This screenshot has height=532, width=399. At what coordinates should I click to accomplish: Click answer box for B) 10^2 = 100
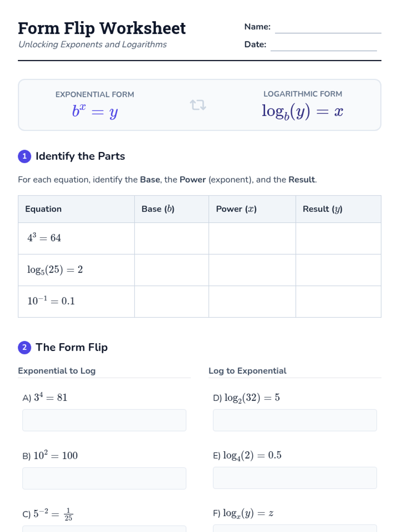[x=104, y=478]
